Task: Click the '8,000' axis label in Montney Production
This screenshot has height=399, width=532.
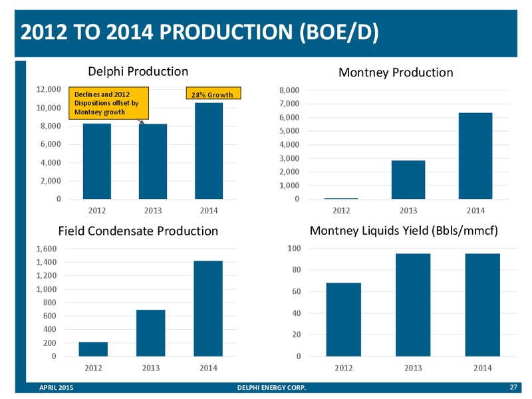Action: 289,90
